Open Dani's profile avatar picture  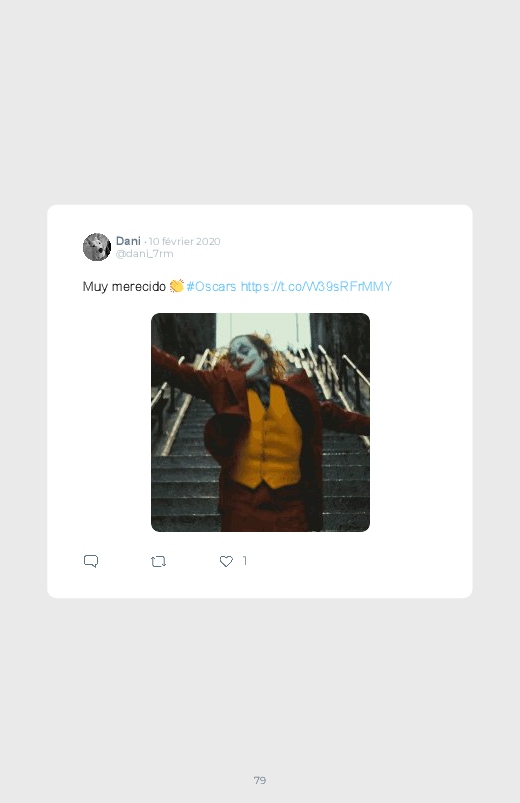97,247
